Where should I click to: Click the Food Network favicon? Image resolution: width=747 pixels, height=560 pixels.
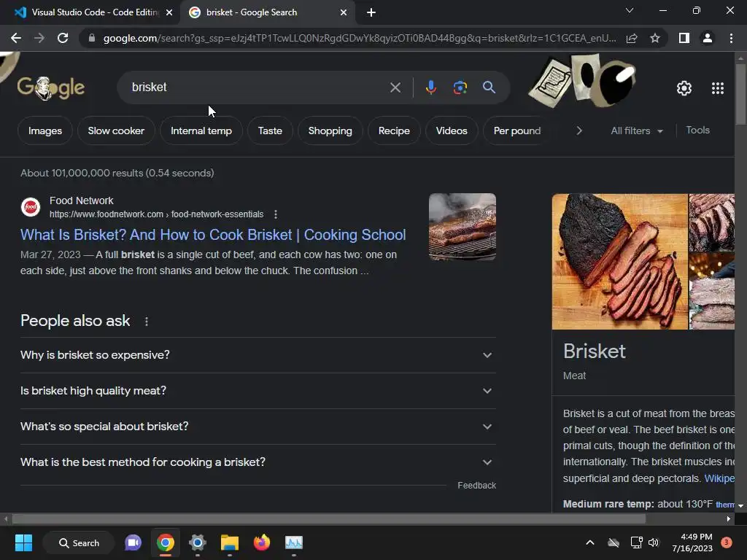(x=31, y=207)
